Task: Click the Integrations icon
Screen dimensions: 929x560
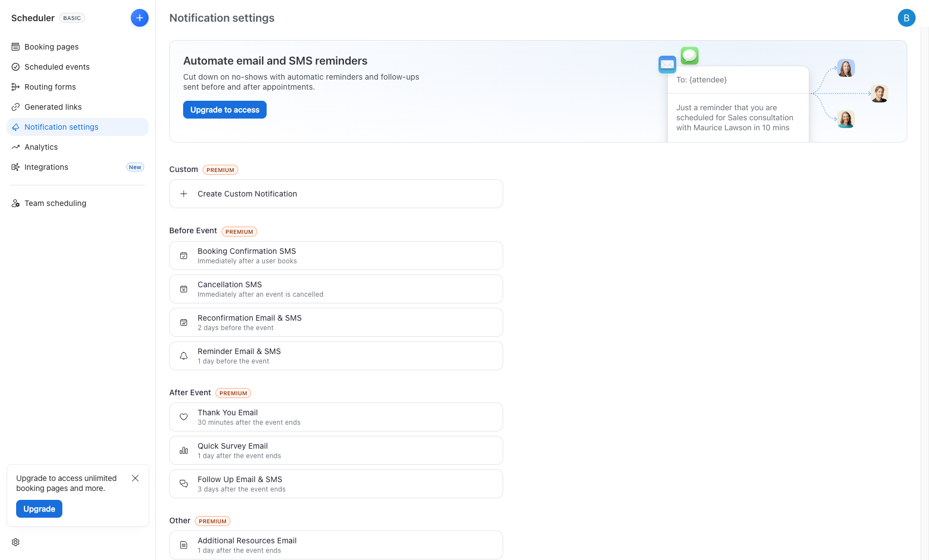Action: coord(16,167)
